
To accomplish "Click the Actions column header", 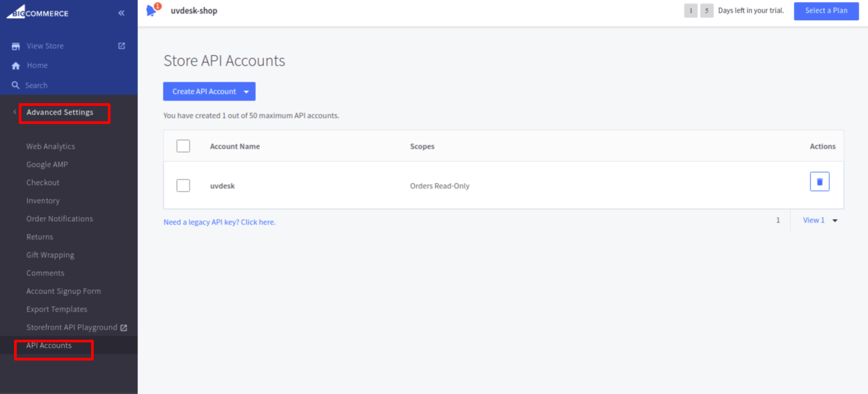I will [x=822, y=146].
